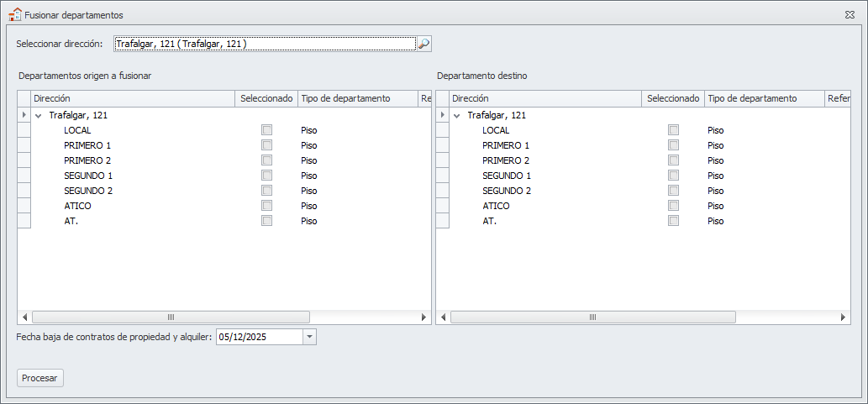868x404 pixels.
Task: Close the Fusionar departamentos window
Action: click(850, 15)
